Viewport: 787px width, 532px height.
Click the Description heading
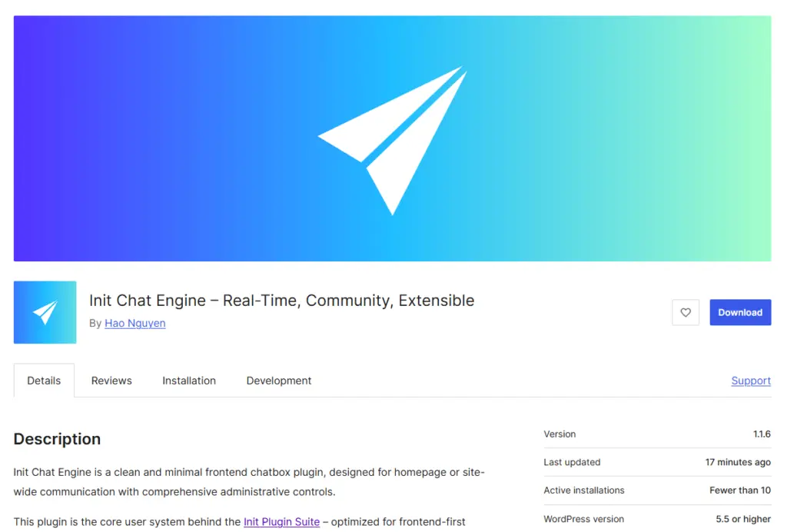(x=57, y=439)
